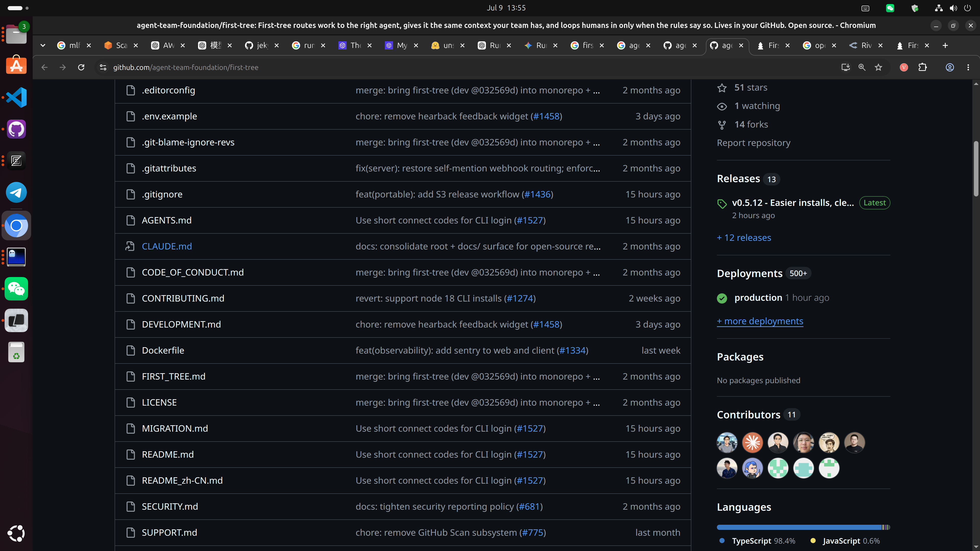
Task: Click the browser back arrow
Action: point(44,67)
